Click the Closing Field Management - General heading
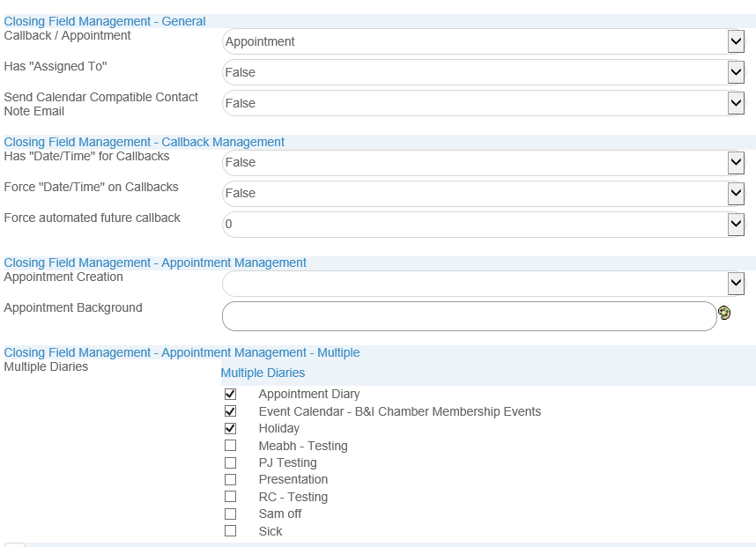 tap(105, 21)
